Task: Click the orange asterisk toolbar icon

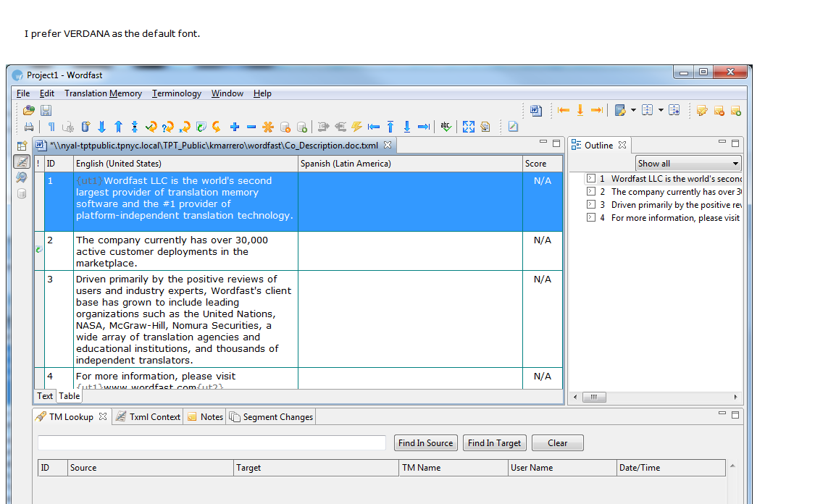Action: point(267,127)
